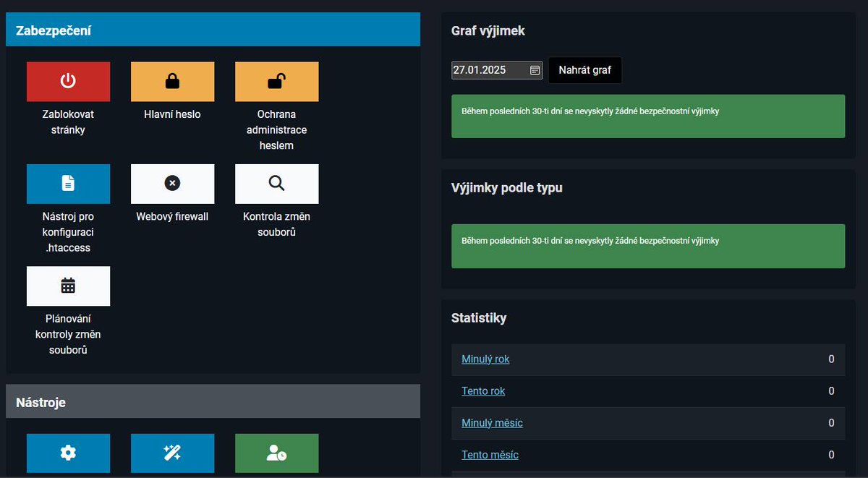Open the .htaccess configuration tool icon
The image size is (868, 478).
coord(68,184)
